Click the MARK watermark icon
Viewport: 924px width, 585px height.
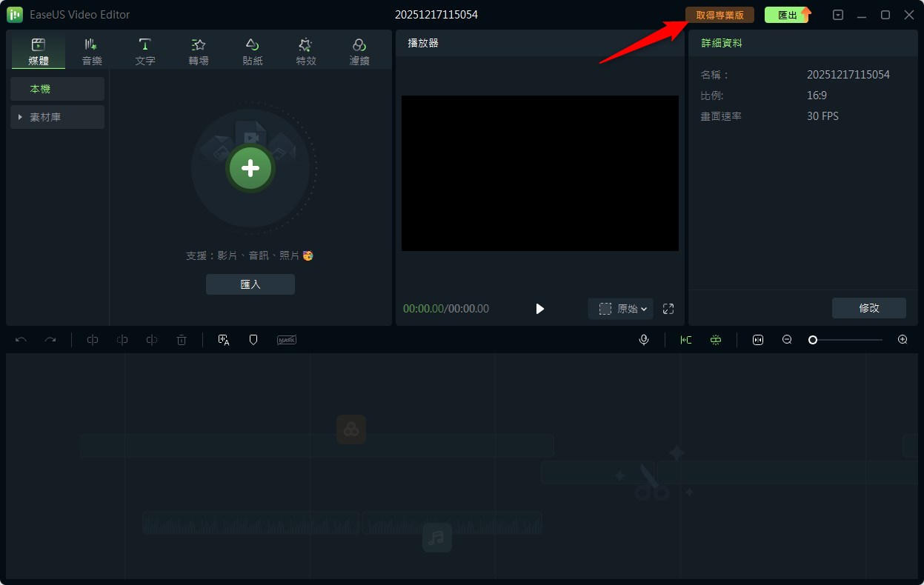[287, 340]
